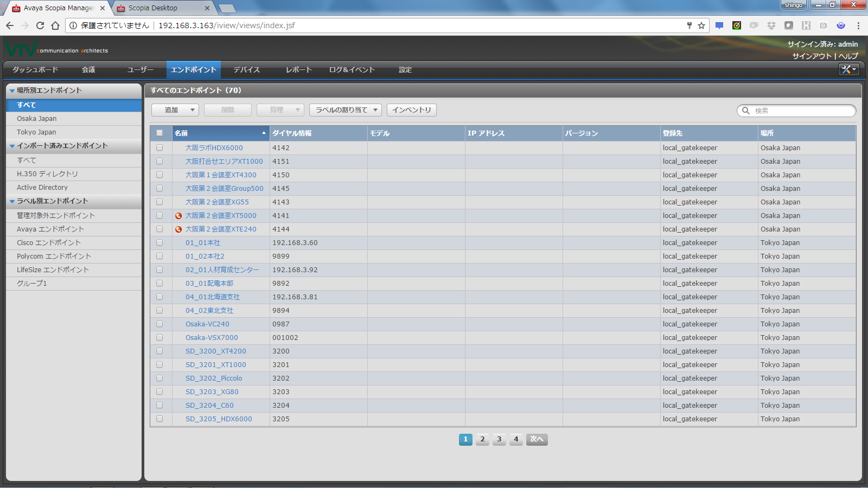This screenshot has height=488, width=868.
Task: Click the ヘルプ link
Action: click(x=848, y=56)
